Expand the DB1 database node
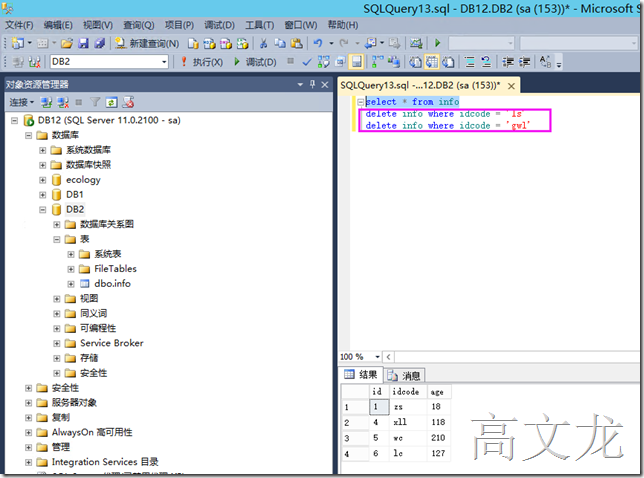Viewport: 644px width, 478px height. click(42, 195)
